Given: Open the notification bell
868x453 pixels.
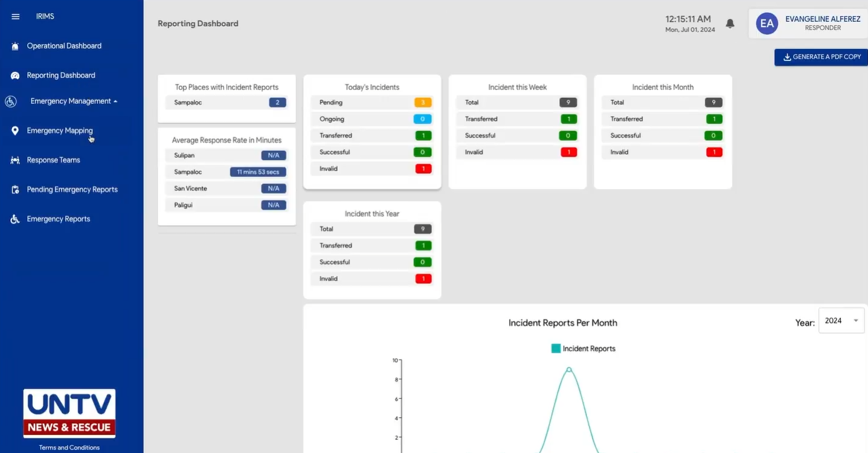Looking at the screenshot, I should point(730,23).
